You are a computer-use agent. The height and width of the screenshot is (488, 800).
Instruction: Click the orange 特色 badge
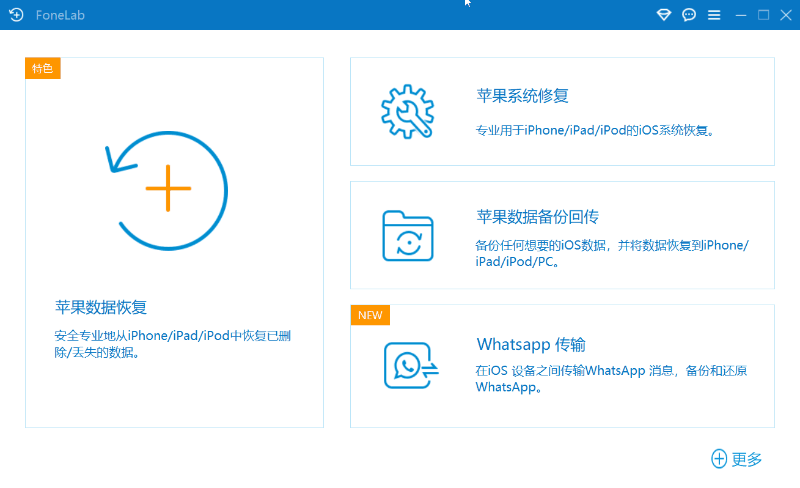click(x=44, y=68)
